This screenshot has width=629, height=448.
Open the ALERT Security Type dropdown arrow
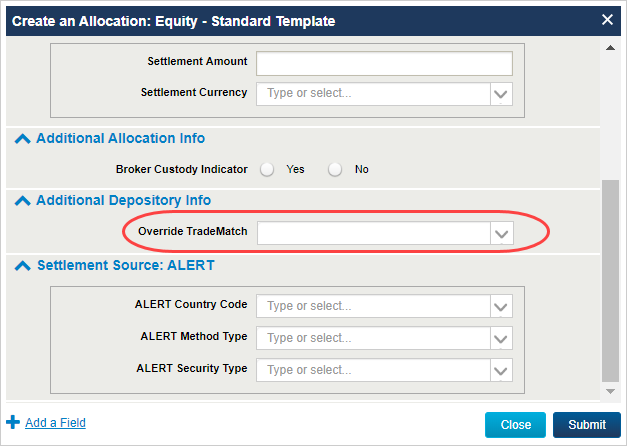pyautogui.click(x=501, y=370)
